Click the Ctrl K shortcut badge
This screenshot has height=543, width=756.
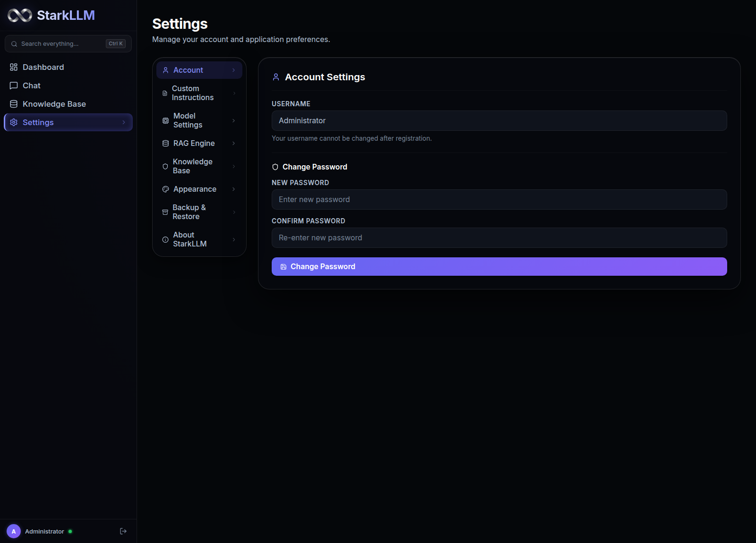click(x=116, y=43)
